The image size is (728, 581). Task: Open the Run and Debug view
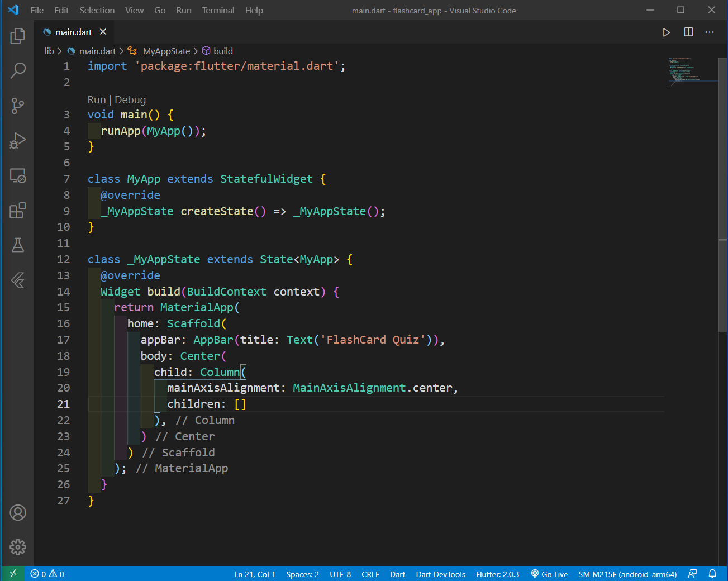[x=18, y=141]
